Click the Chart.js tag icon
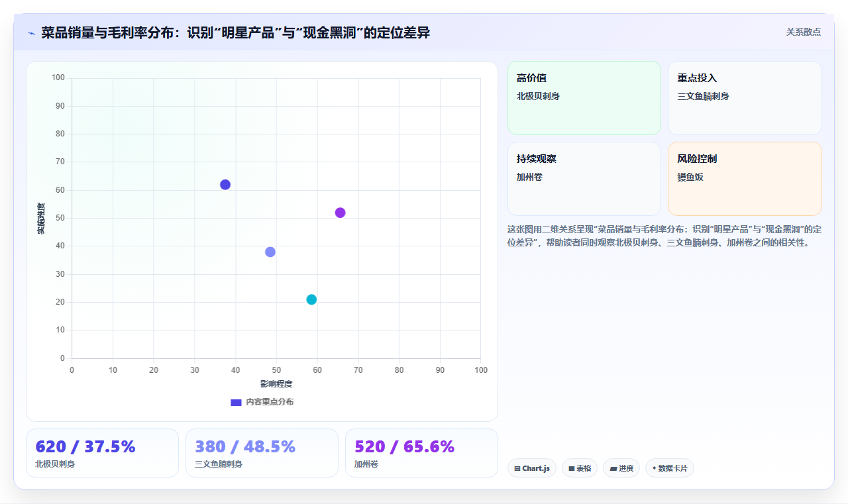 [517, 468]
